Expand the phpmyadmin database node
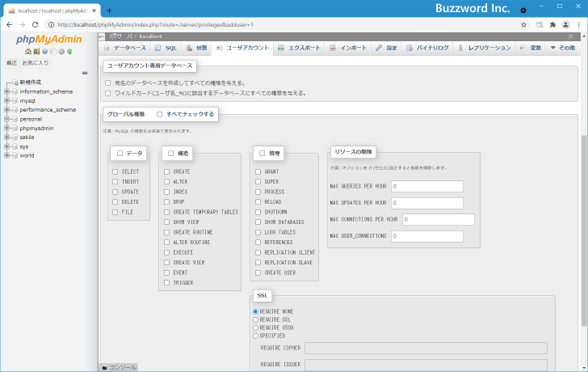 pyautogui.click(x=6, y=128)
